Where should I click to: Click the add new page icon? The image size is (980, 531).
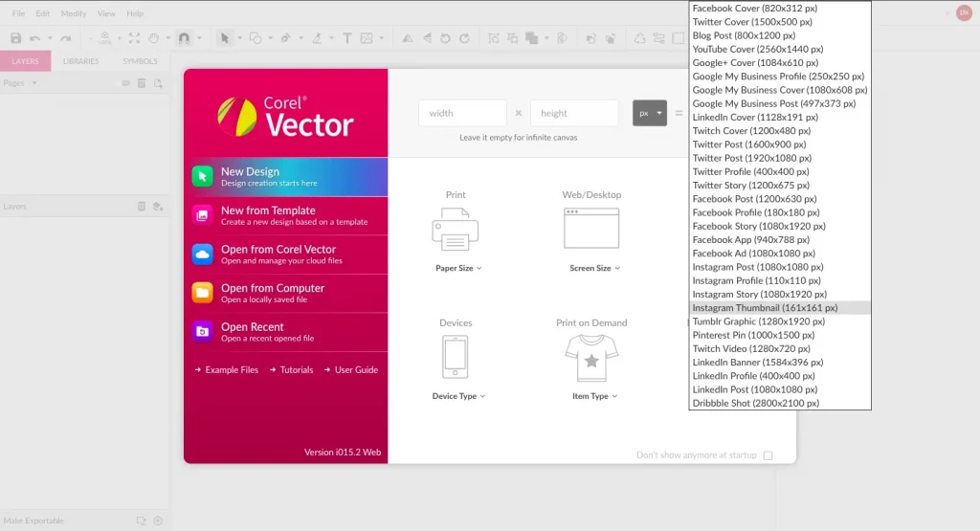tap(158, 83)
